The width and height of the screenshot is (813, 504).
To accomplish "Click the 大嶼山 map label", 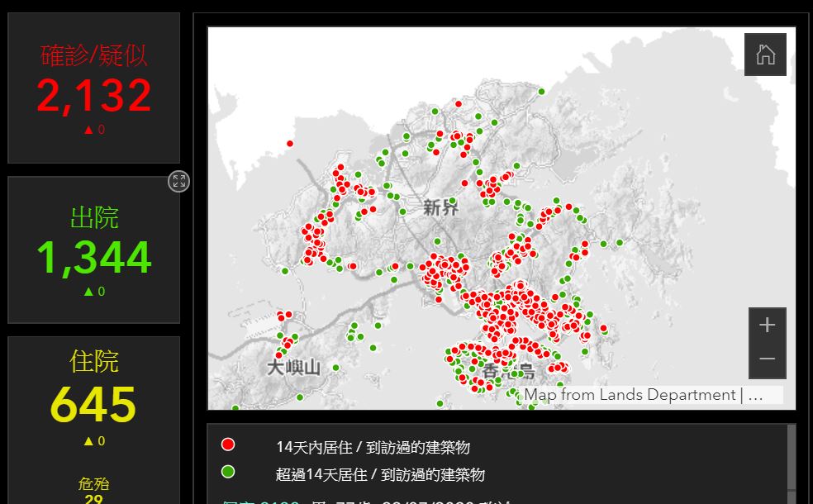I will click(293, 368).
